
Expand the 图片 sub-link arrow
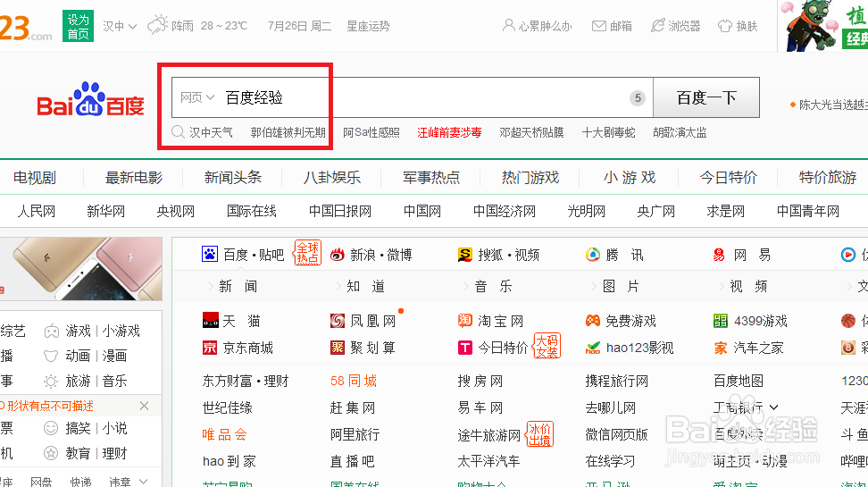(594, 287)
